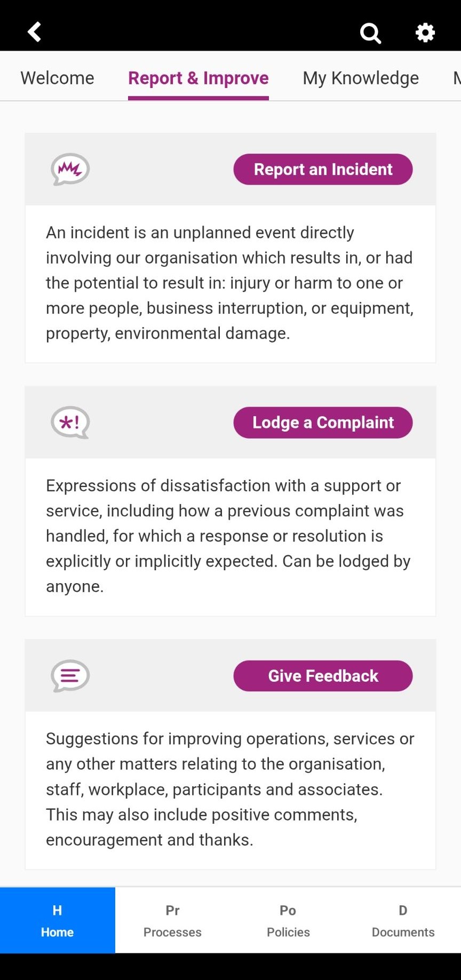461x980 pixels.
Task: Tap the incident description text card
Action: coord(230,284)
